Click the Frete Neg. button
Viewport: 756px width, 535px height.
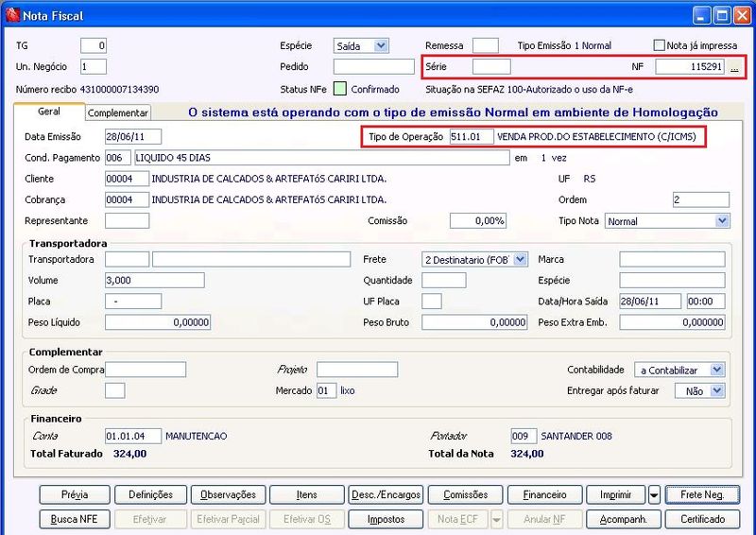coord(702,495)
